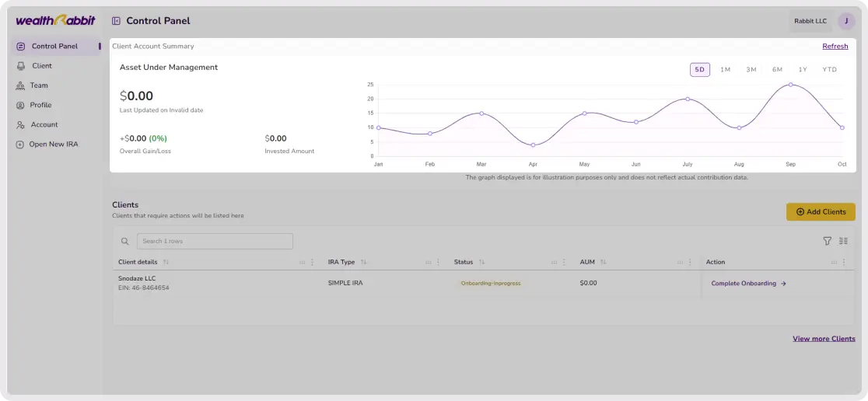Screen dimensions: 868x401
Task: Click the filter icon above the clients table
Action: tap(828, 241)
